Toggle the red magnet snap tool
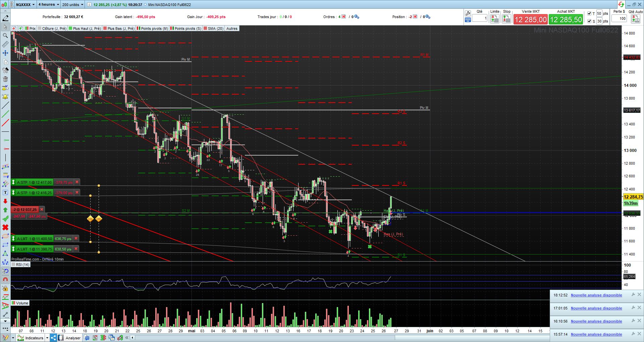The height and width of the screenshot is (342, 644). pos(5,280)
